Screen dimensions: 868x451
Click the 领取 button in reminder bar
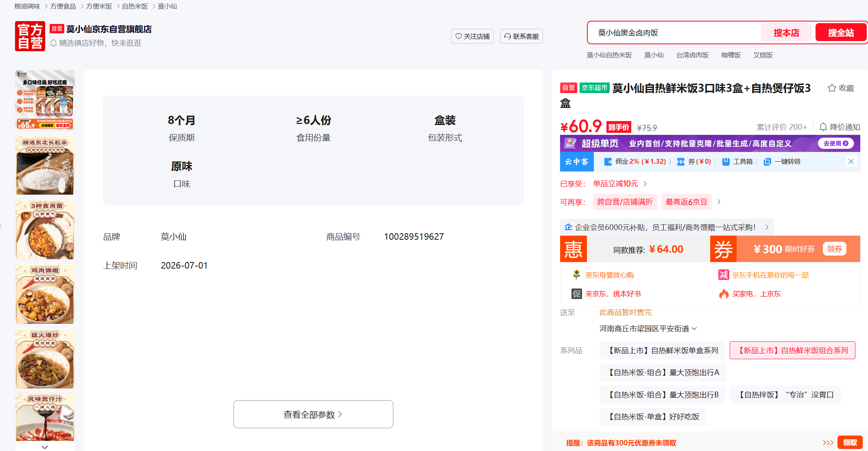[850, 442]
